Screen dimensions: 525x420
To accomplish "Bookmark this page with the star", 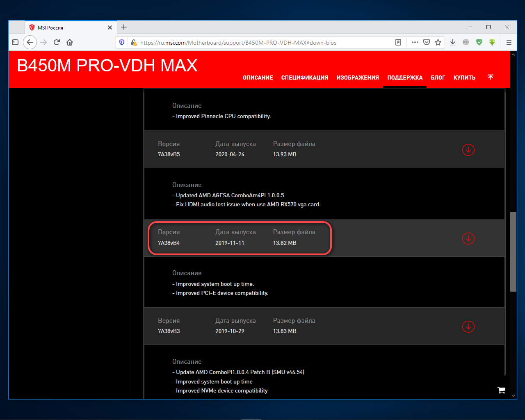I will coord(438,42).
